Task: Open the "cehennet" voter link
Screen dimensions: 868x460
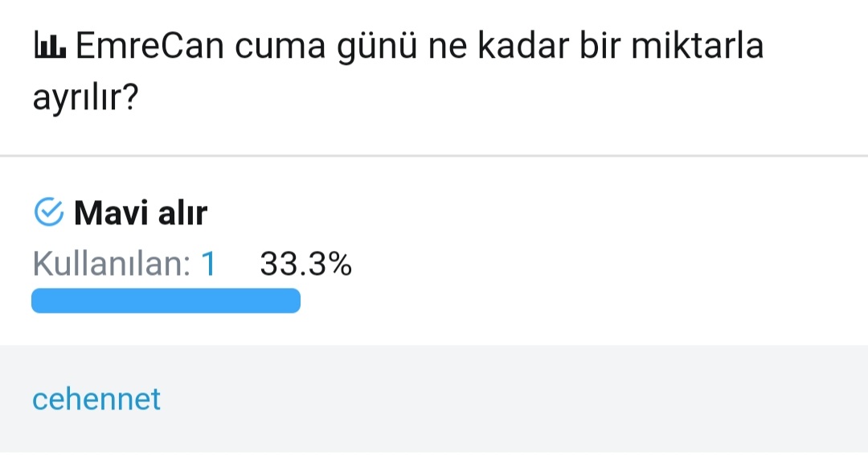Action: click(96, 399)
